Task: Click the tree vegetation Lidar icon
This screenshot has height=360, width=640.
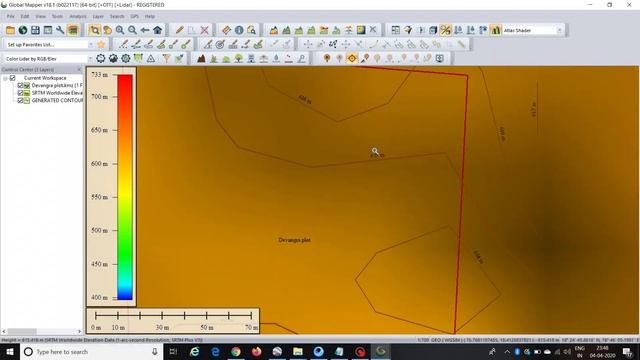Action: tap(239, 59)
